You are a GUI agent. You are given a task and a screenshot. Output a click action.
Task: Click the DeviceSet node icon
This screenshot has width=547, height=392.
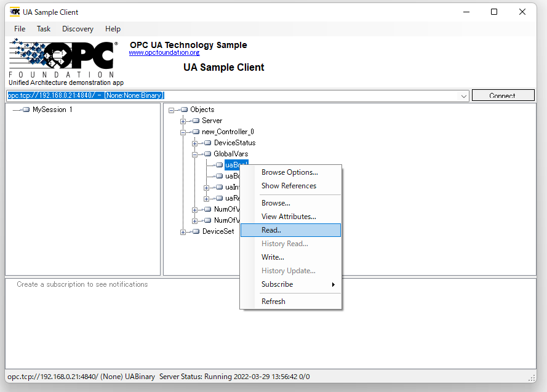(x=196, y=231)
